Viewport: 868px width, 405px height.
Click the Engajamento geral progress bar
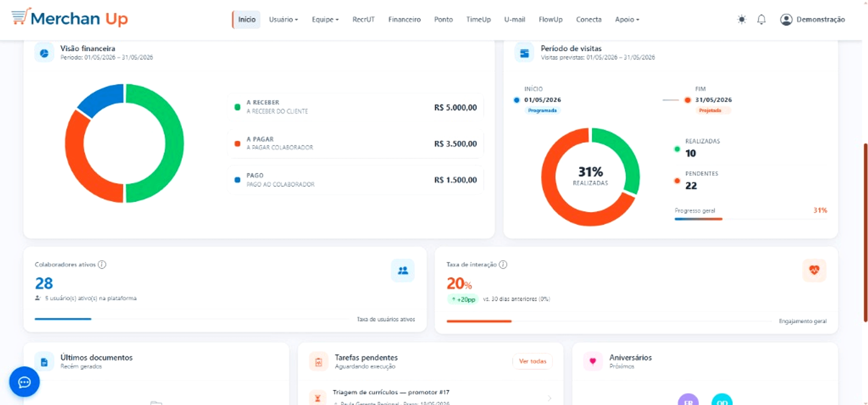point(609,321)
